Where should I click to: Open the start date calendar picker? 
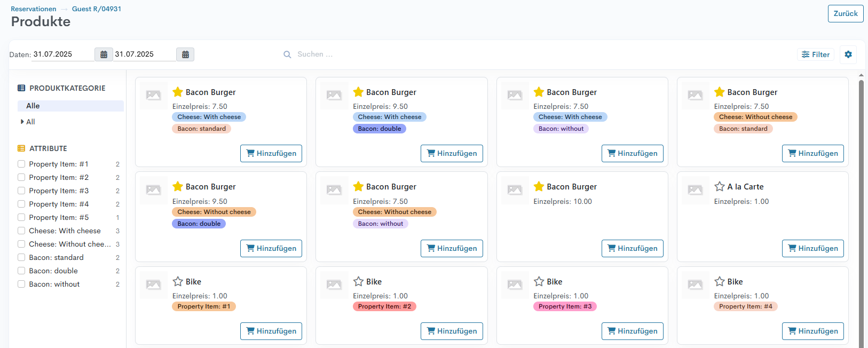click(x=104, y=54)
